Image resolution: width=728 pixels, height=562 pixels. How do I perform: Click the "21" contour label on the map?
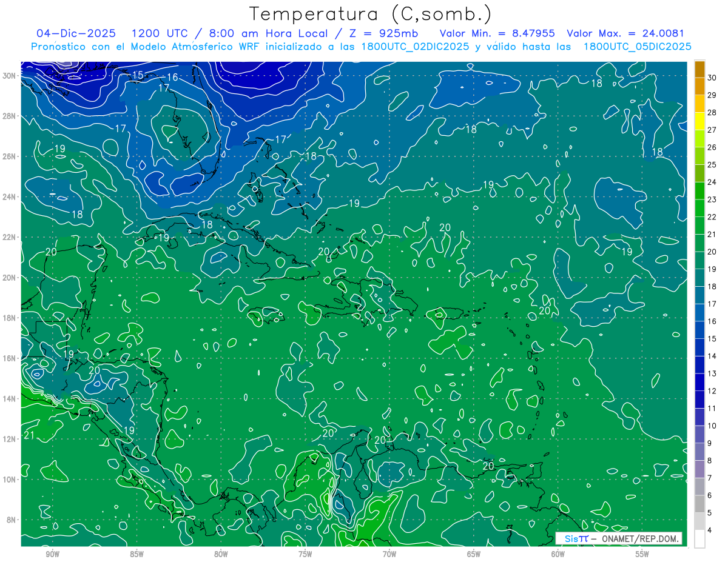coord(29,435)
